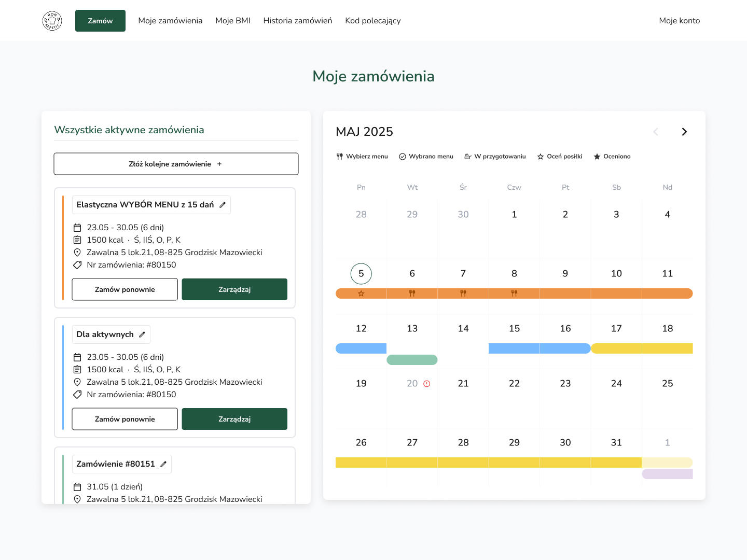Click Oceń posiłki legend star outline icon

click(x=541, y=157)
